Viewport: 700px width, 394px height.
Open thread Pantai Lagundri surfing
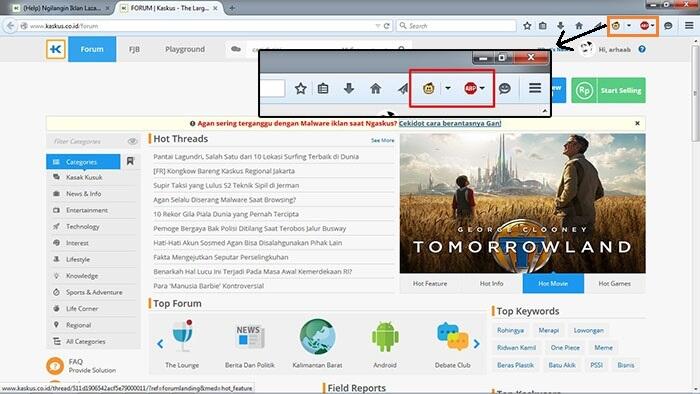(256, 157)
